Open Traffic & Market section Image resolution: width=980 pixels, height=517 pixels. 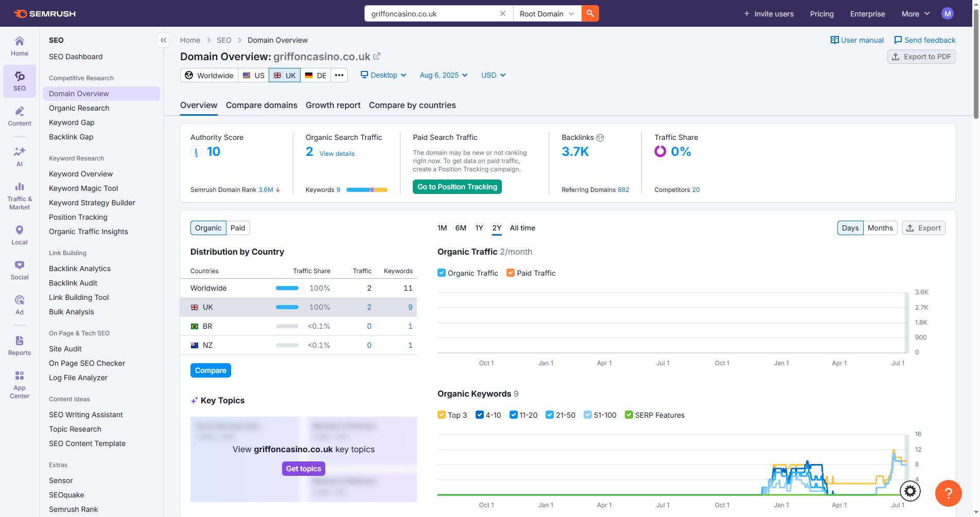pyautogui.click(x=20, y=196)
